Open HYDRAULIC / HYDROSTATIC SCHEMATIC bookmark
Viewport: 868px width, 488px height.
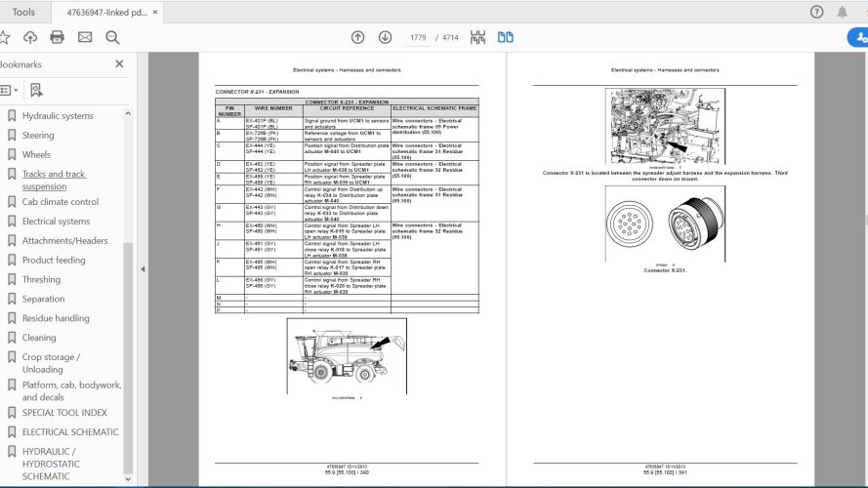(x=51, y=464)
